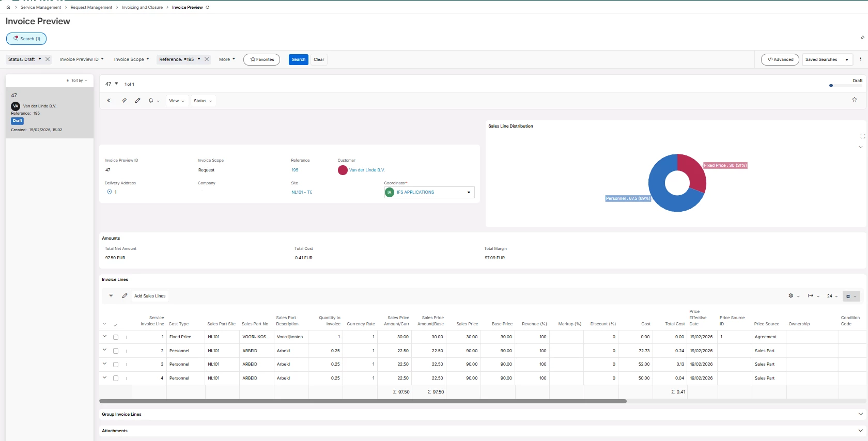Open the Coordinator IFS APPLICATIONS dropdown

[429, 192]
